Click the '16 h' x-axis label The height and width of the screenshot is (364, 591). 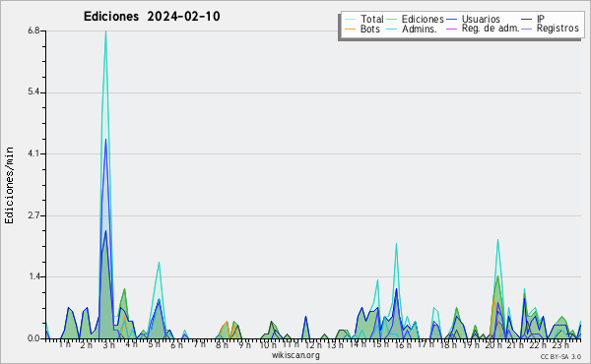[403, 345]
